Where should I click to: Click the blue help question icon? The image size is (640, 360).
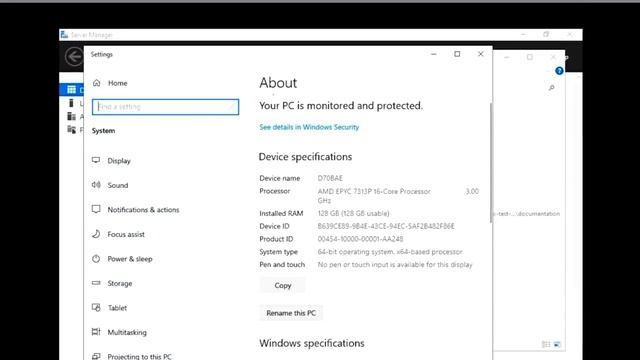pos(559,71)
